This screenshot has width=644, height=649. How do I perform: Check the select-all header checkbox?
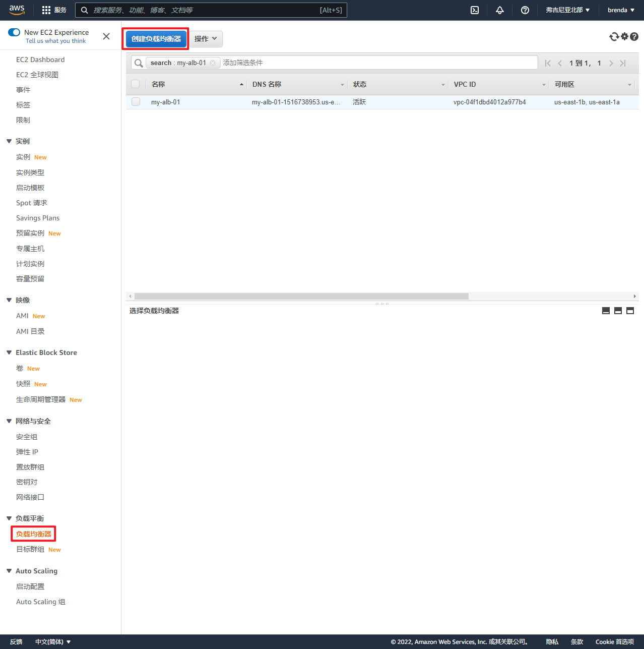pyautogui.click(x=136, y=84)
